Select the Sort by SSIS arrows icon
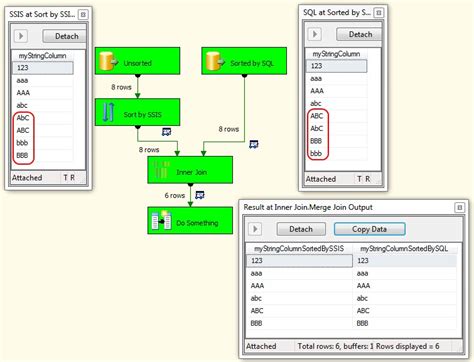Screen dimensions: 474x362 coord(109,112)
